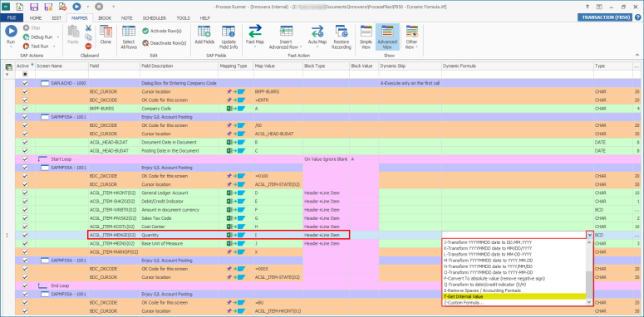Click the Activate Row(s) green check icon

point(145,31)
